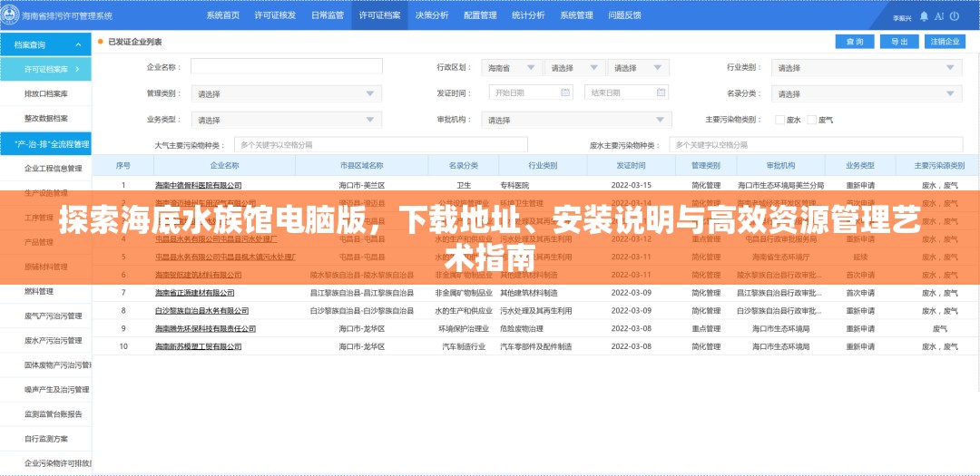The width and height of the screenshot is (980, 476).
Task: Click the 企业名称 column header
Action: point(224,166)
